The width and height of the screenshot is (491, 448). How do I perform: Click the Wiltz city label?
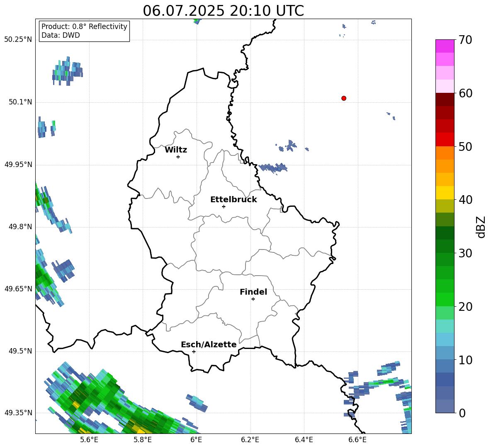pyautogui.click(x=176, y=150)
